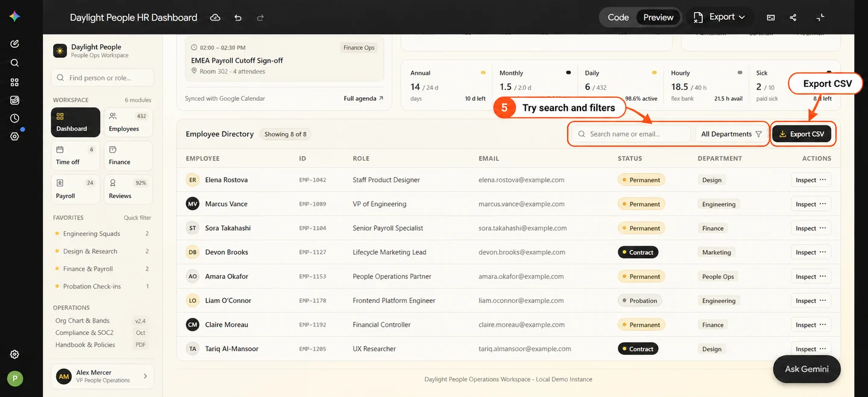Open history via the clock icon in the rail
This screenshot has height=397, width=868.
[x=14, y=118]
